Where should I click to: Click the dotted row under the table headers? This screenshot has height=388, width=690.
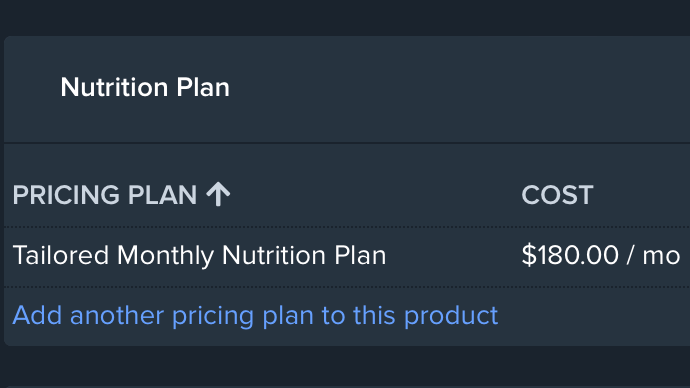pyautogui.click(x=347, y=256)
